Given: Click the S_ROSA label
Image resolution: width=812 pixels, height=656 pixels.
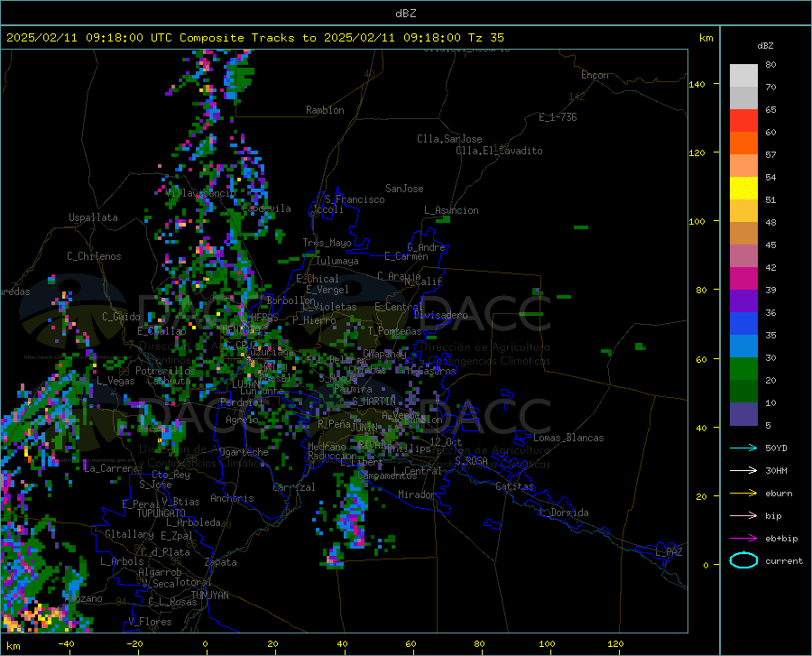Looking at the screenshot, I should (471, 460).
